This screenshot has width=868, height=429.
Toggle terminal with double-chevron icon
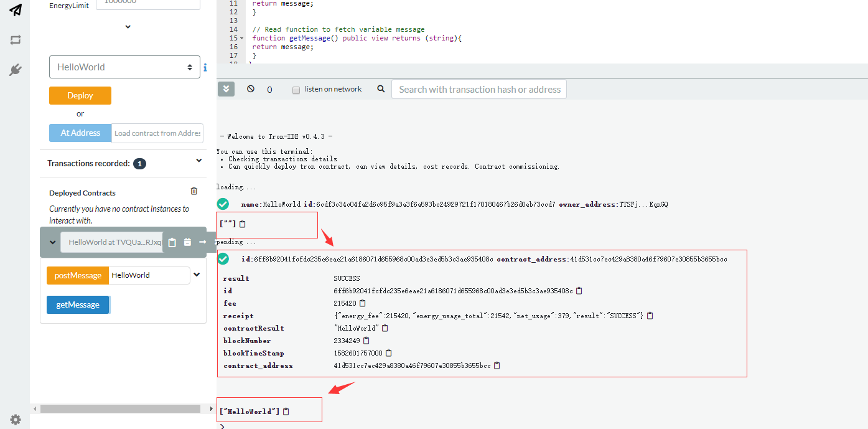coord(226,89)
